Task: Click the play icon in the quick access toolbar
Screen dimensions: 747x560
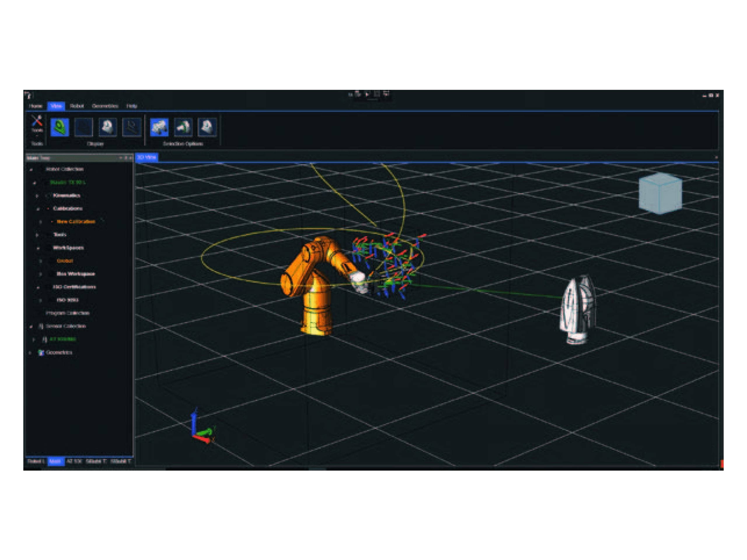Action: coord(367,94)
